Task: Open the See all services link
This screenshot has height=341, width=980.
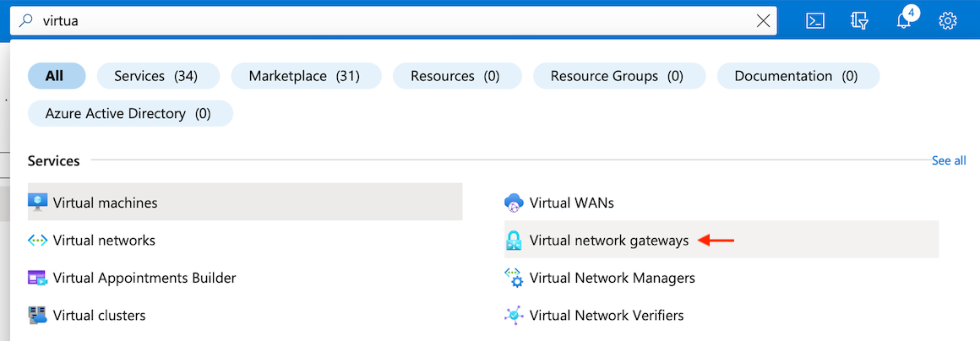Action: pyautogui.click(x=949, y=160)
